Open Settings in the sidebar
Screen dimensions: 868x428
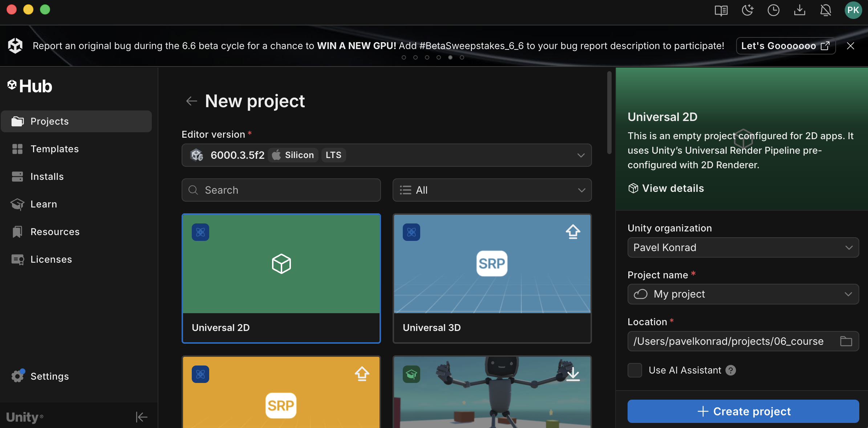point(76,376)
